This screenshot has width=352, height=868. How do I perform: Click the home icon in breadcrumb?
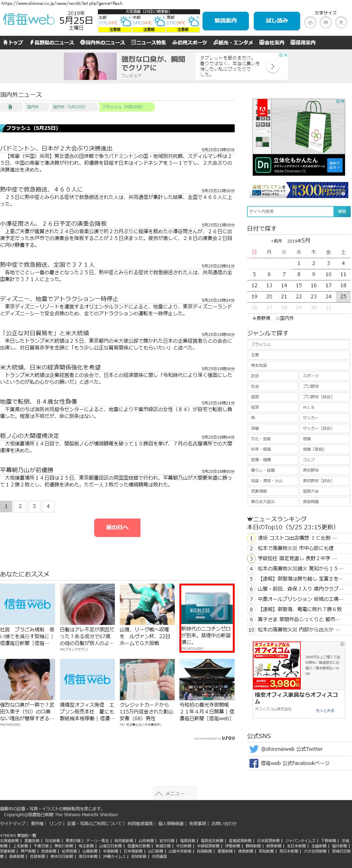click(10, 107)
